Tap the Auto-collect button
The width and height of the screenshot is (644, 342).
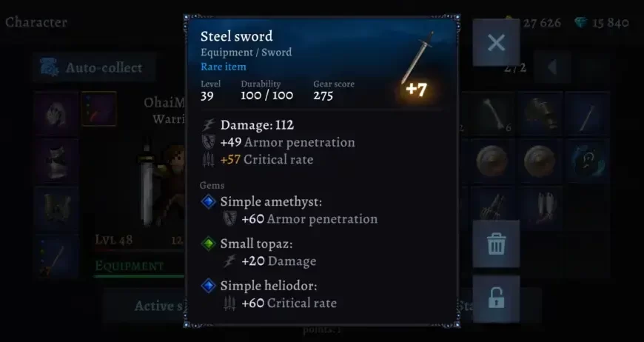[x=94, y=67]
